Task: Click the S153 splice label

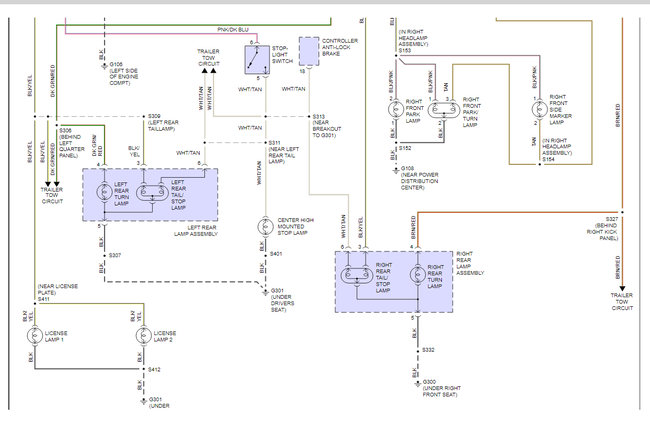Action: (405, 51)
